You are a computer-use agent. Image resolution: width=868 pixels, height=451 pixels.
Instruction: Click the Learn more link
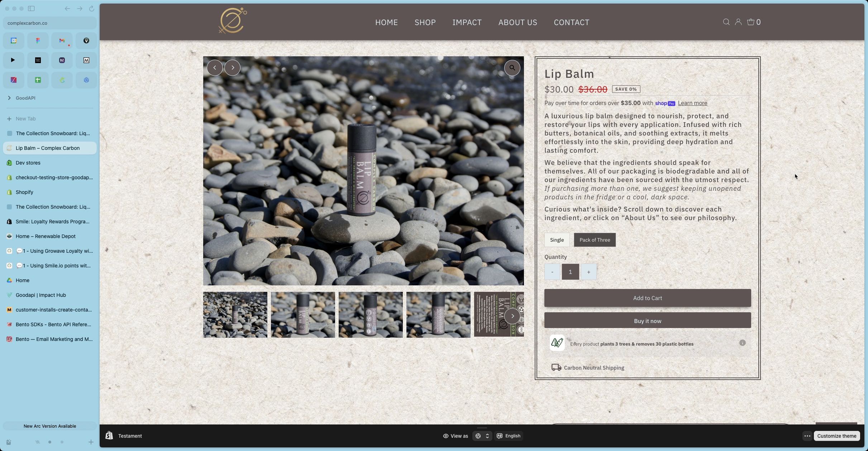click(692, 103)
